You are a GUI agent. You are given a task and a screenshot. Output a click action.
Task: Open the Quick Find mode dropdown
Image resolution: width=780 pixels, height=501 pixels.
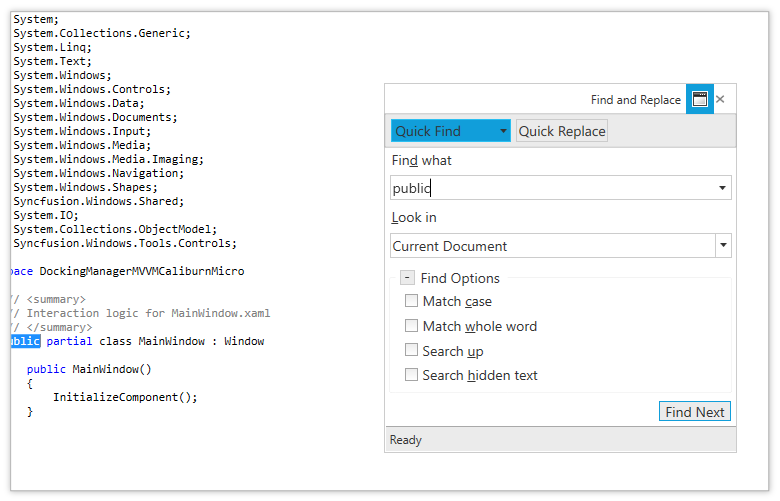[x=503, y=131]
